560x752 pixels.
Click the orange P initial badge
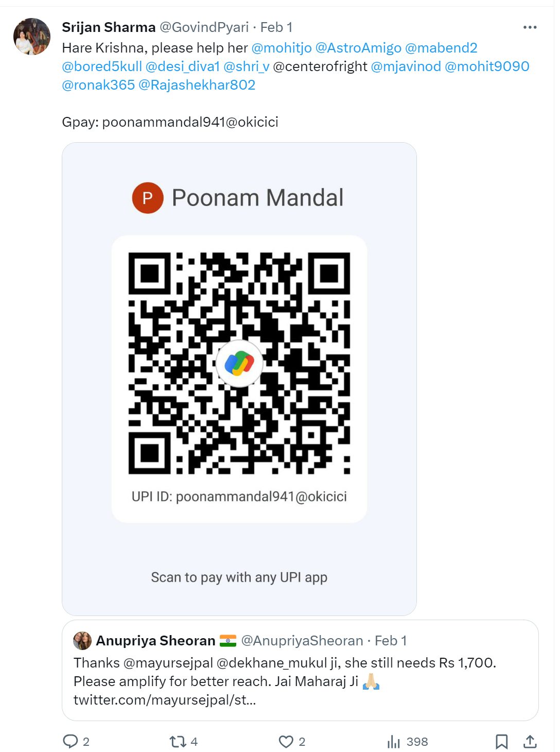pyautogui.click(x=148, y=198)
